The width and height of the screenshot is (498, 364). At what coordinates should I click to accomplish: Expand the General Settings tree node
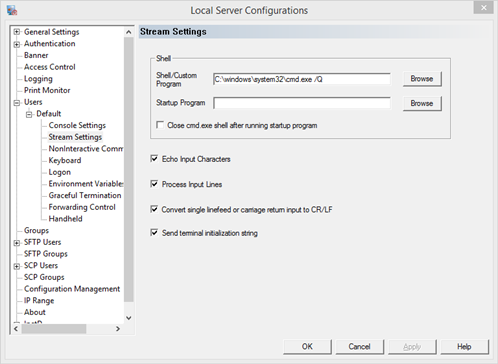click(x=16, y=32)
